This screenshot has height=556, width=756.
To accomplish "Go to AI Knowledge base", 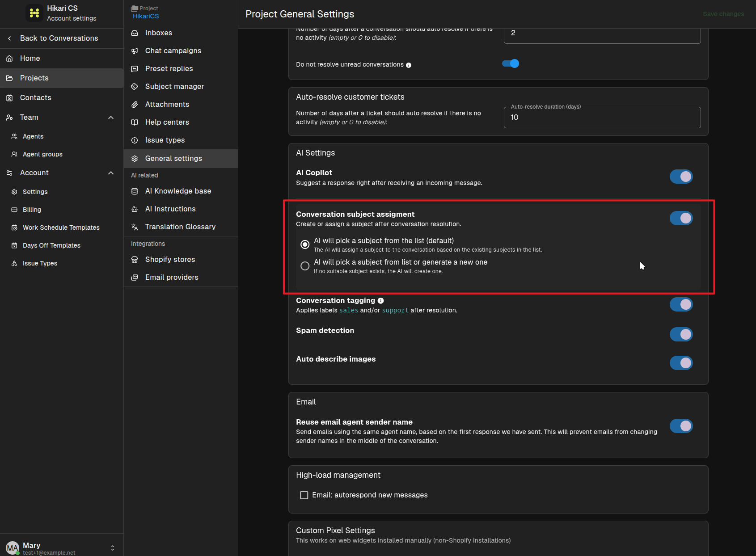I will (181, 191).
